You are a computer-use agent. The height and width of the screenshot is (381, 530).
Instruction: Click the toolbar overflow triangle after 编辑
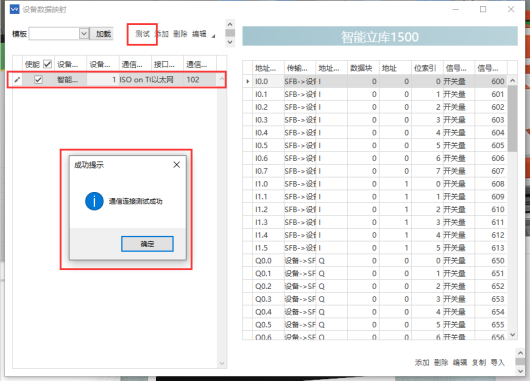pyautogui.click(x=213, y=36)
